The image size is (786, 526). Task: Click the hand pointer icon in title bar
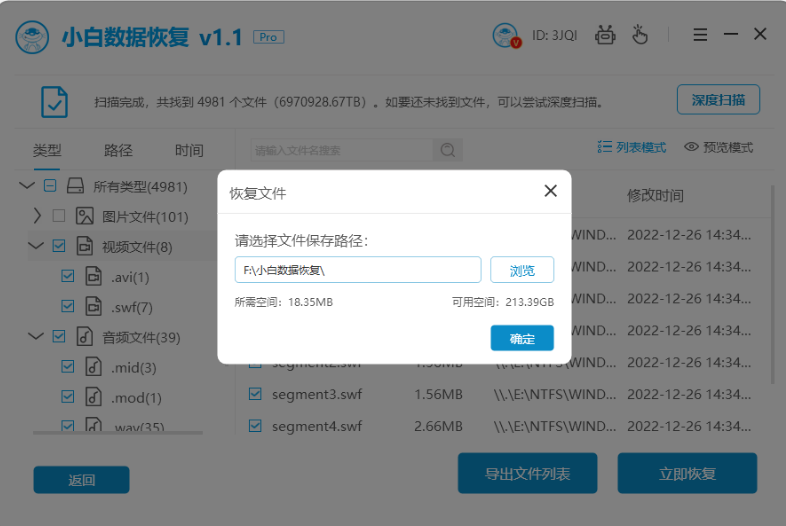(x=639, y=35)
